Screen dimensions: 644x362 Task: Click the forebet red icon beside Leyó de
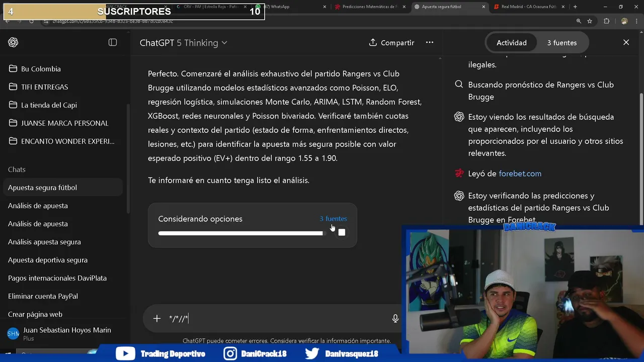tap(459, 173)
